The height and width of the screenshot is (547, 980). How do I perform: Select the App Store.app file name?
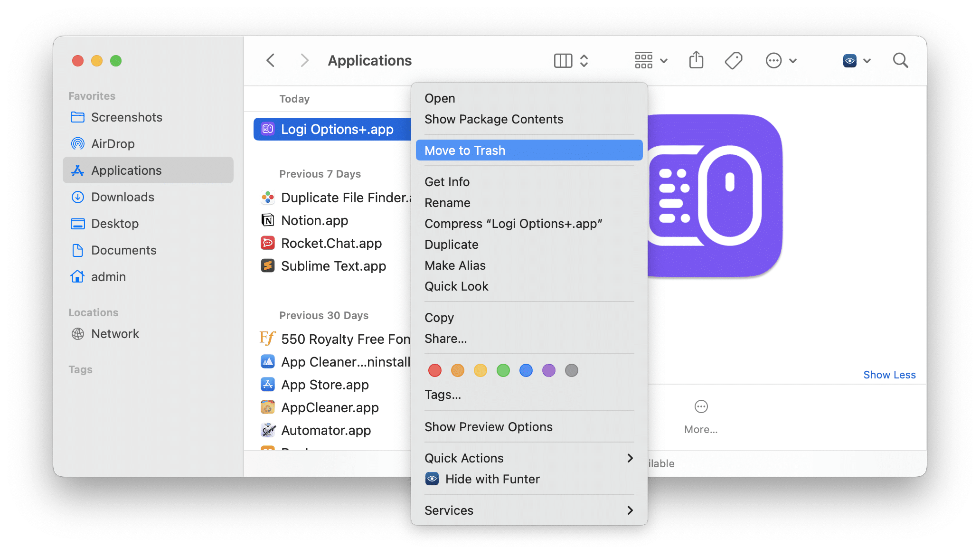[325, 385]
